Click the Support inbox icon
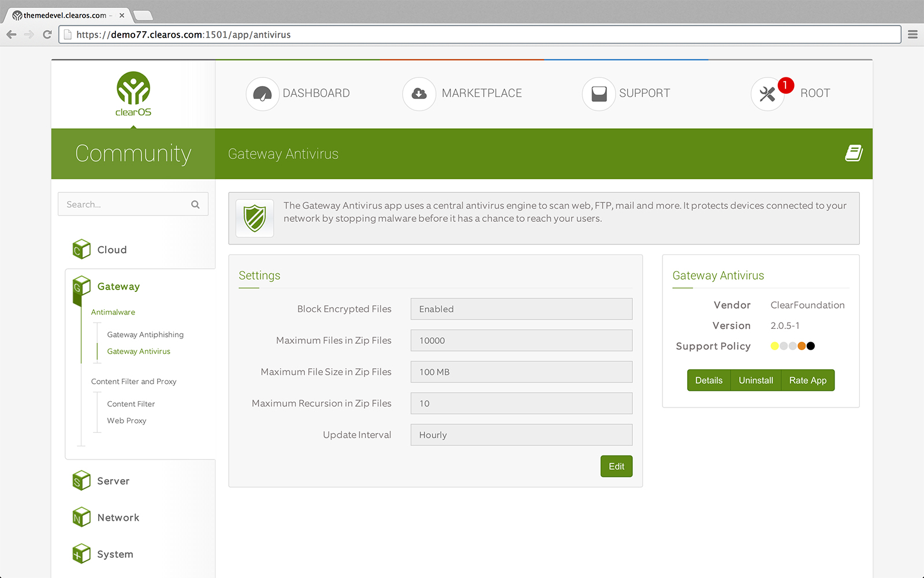 point(599,94)
